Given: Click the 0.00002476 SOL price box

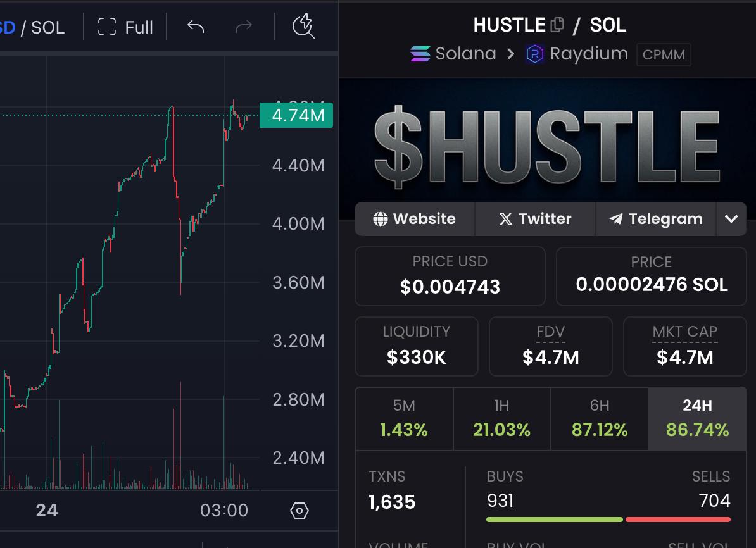Looking at the screenshot, I should point(652,276).
